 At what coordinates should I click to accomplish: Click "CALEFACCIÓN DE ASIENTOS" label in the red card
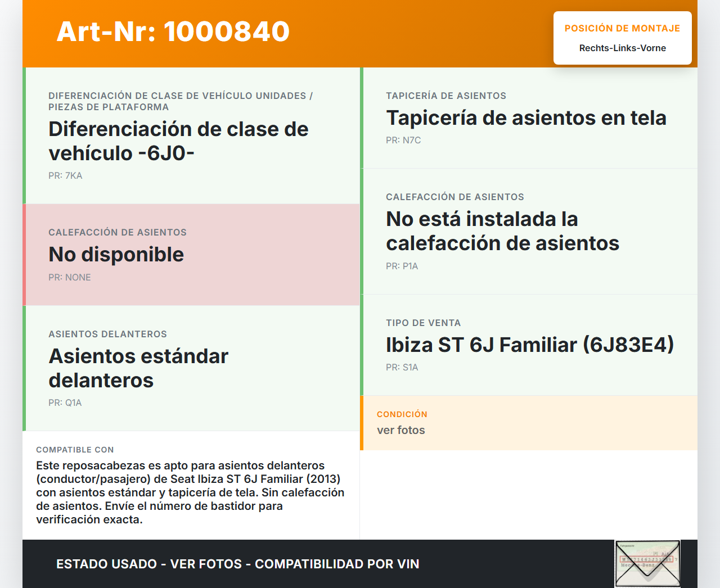tap(118, 232)
